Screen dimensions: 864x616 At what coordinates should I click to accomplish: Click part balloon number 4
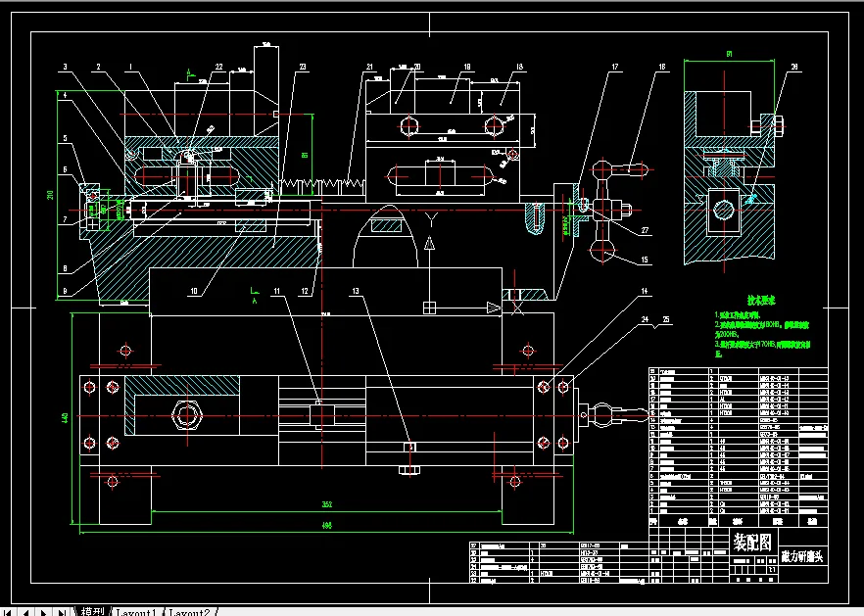65,95
